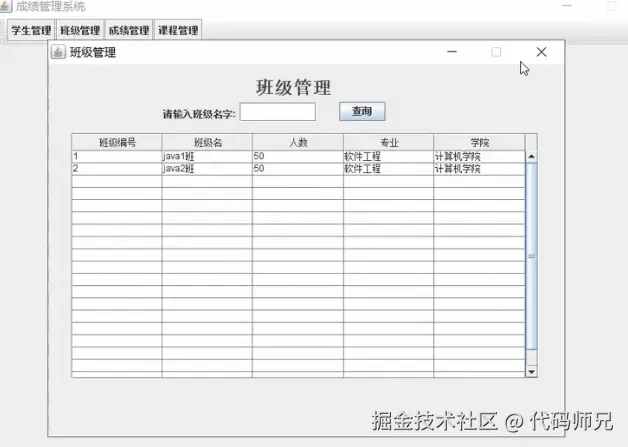
Task: Select the 学院 column header
Action: 479,142
